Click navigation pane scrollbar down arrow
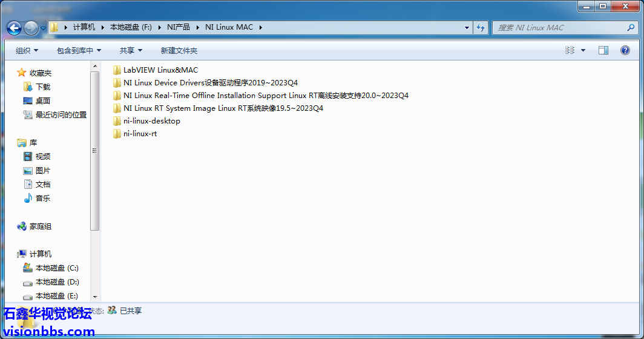This screenshot has width=644, height=339. point(95,297)
